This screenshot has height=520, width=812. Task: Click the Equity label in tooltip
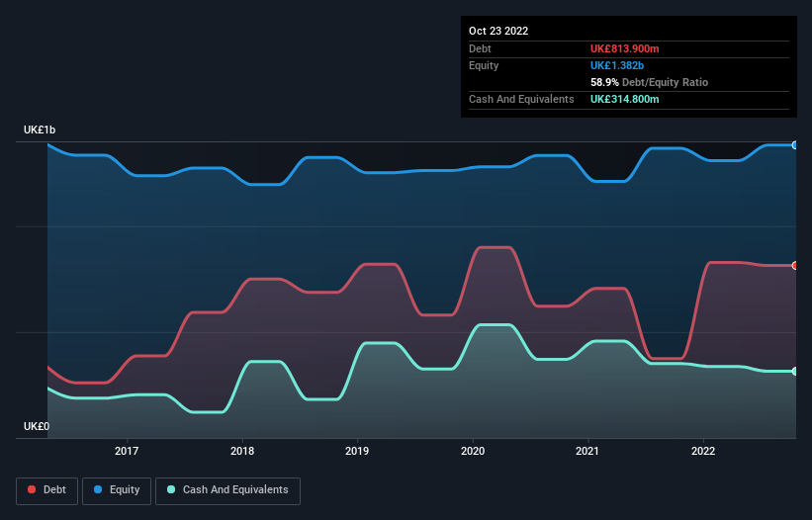(x=484, y=65)
